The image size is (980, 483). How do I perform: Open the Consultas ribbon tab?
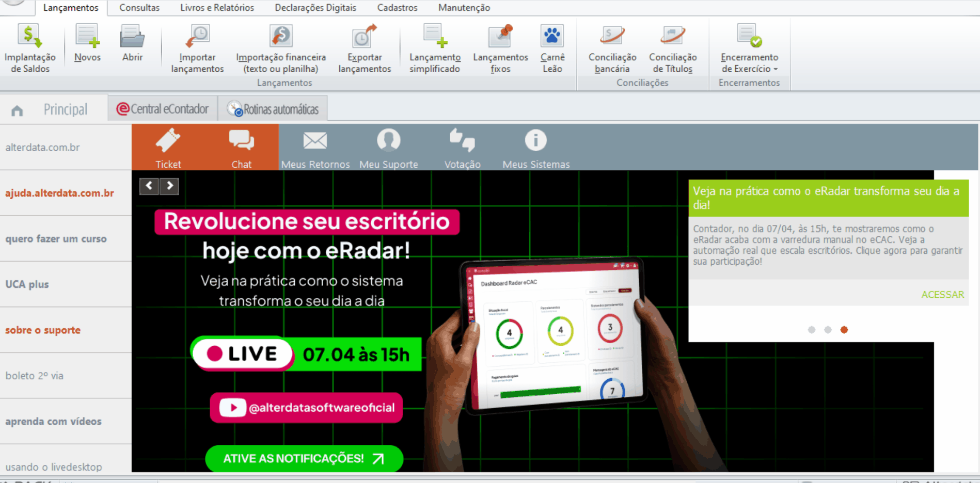(139, 8)
